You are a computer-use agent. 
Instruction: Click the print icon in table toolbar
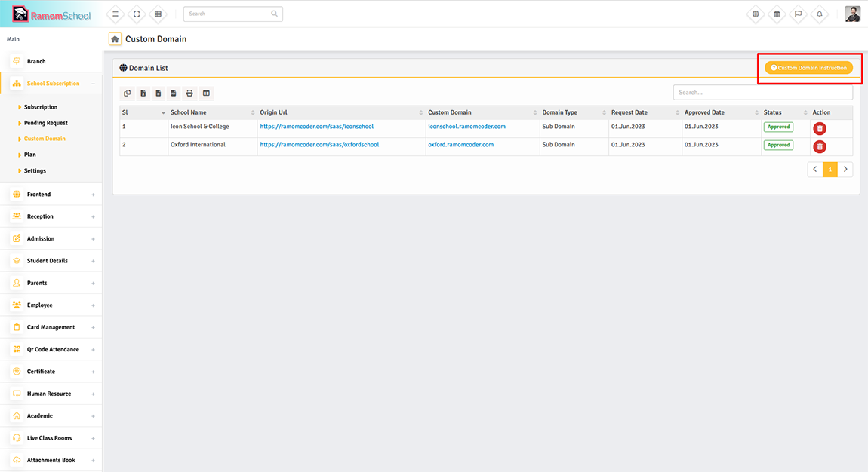tap(189, 93)
